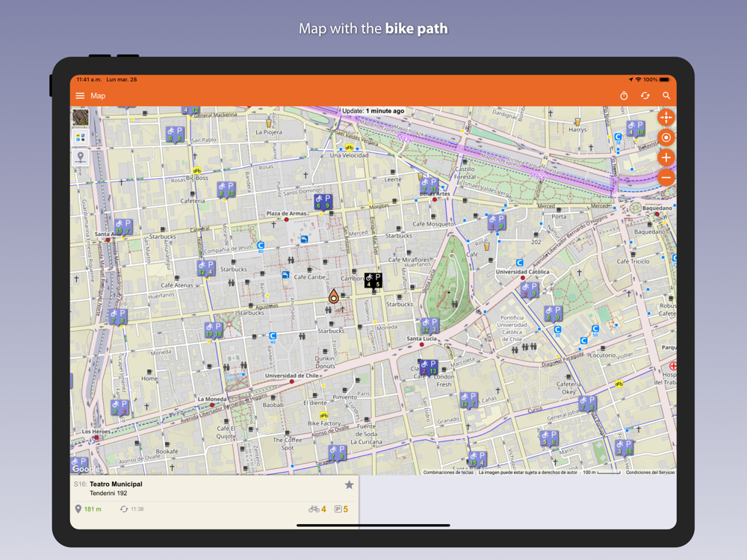The height and width of the screenshot is (560, 747).
Task: Switch to the satellite view thumbnail
Action: pos(81,117)
